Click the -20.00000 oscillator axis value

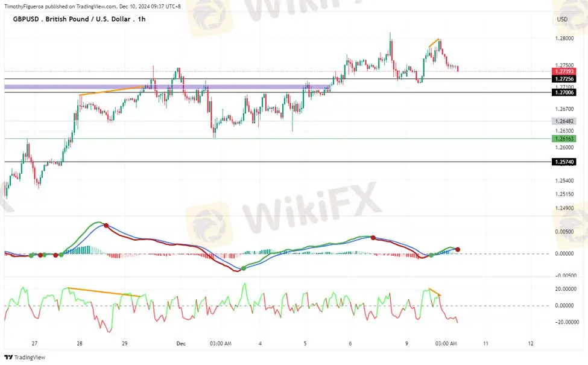[566, 322]
